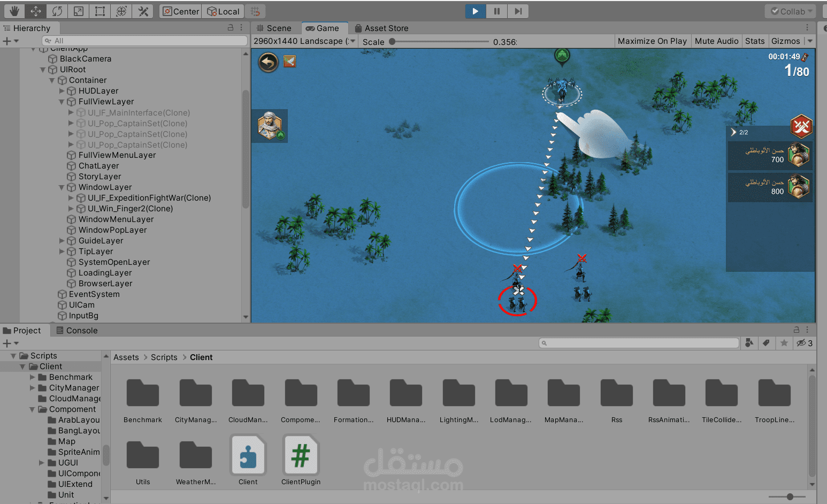Toggle Local handle rotation button
Image resolution: width=827 pixels, height=504 pixels.
[x=223, y=11]
